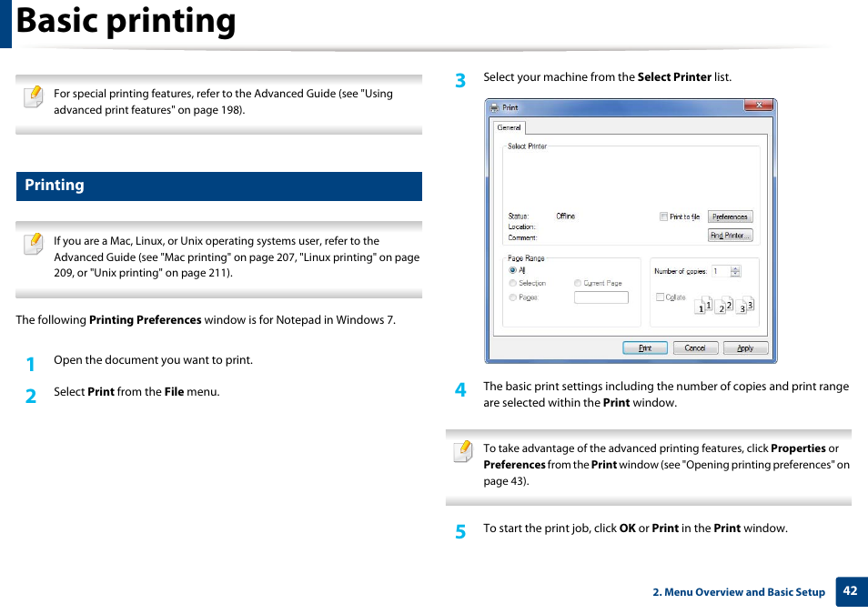Click the note icon beside special printing features tip
Viewport: 868px width, 614px height.
click(x=34, y=96)
